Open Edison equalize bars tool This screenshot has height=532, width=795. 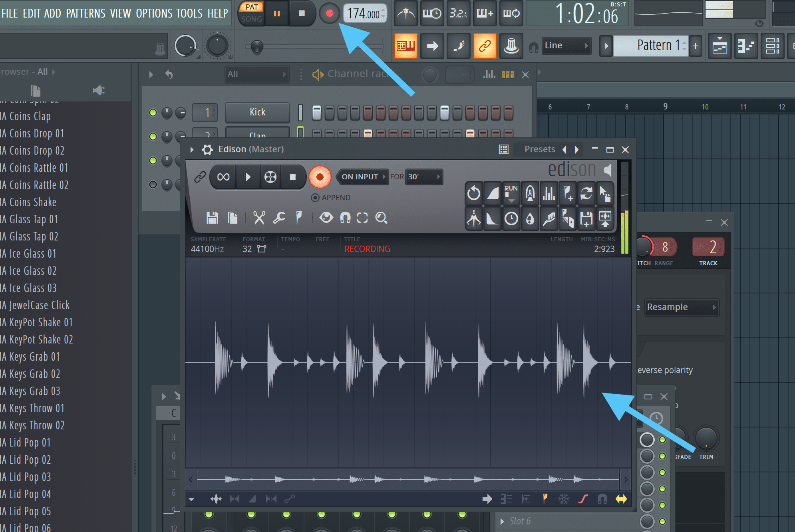pyautogui.click(x=549, y=194)
